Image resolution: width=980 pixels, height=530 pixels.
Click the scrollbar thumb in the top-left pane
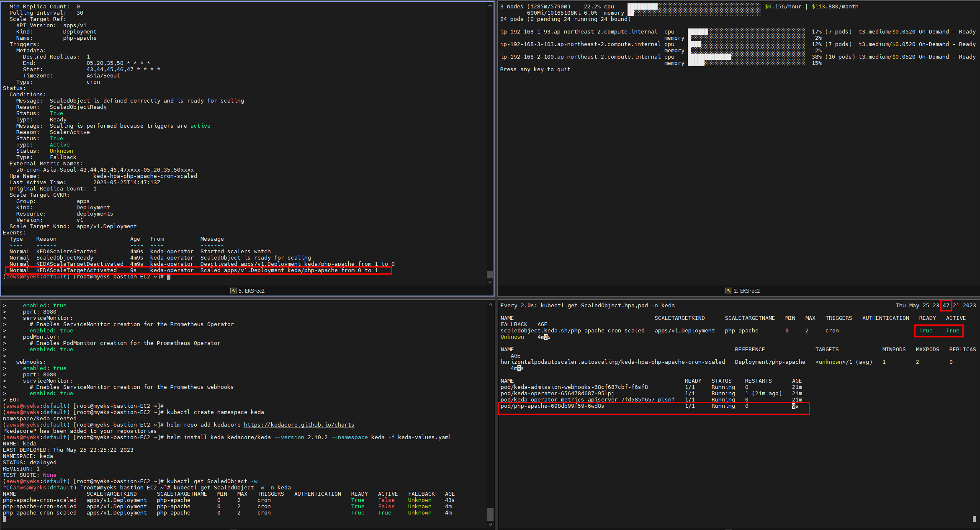pos(490,275)
